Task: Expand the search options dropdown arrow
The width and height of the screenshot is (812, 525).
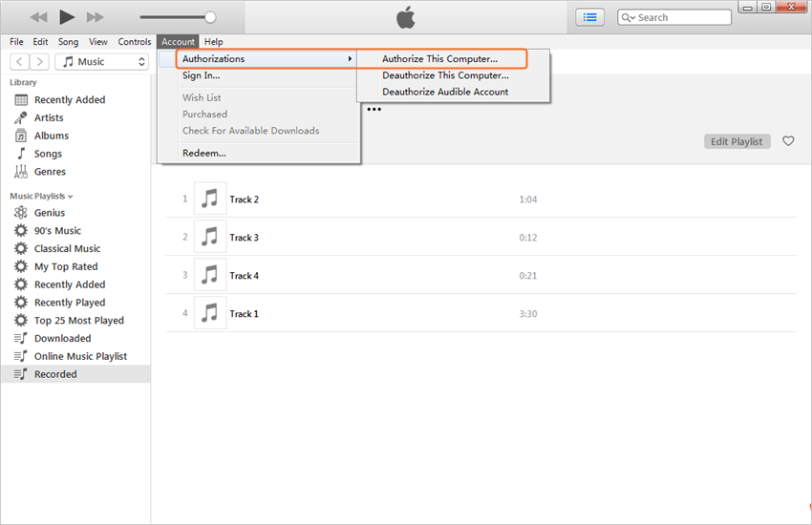Action: pyautogui.click(x=629, y=18)
